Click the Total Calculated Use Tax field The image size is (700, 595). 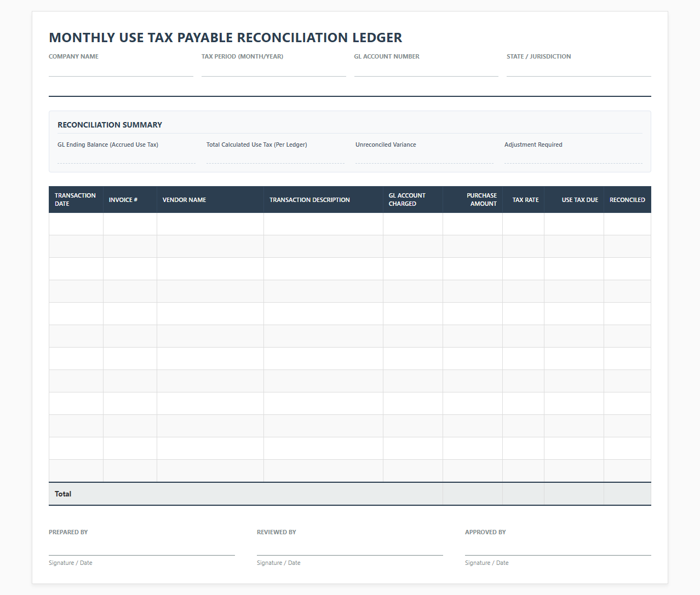276,157
